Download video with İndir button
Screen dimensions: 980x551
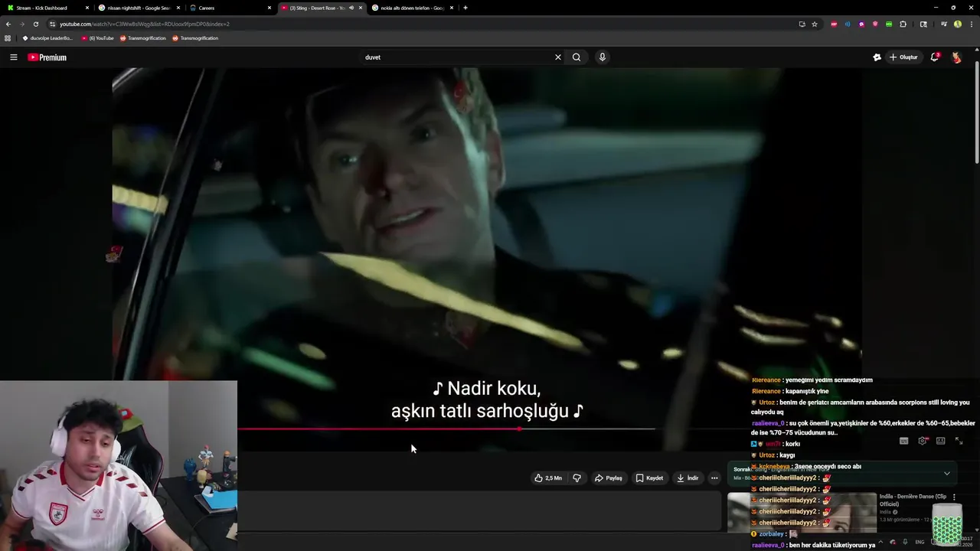688,478
